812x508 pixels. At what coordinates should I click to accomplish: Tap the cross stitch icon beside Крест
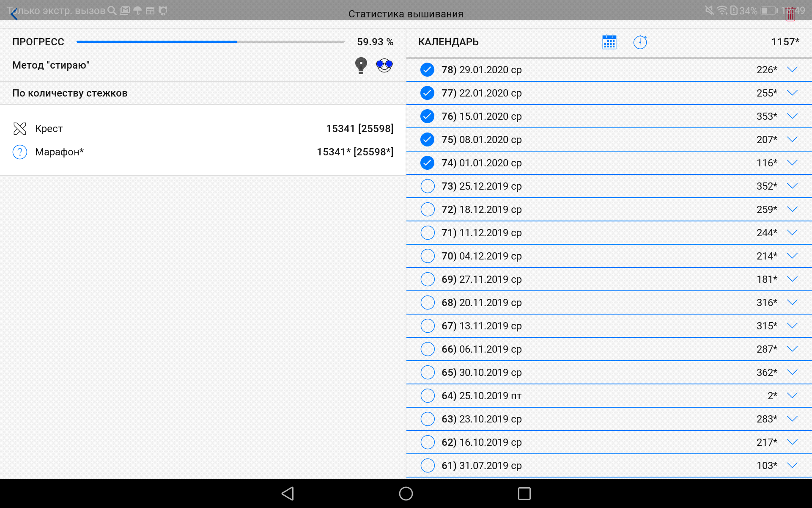point(20,129)
